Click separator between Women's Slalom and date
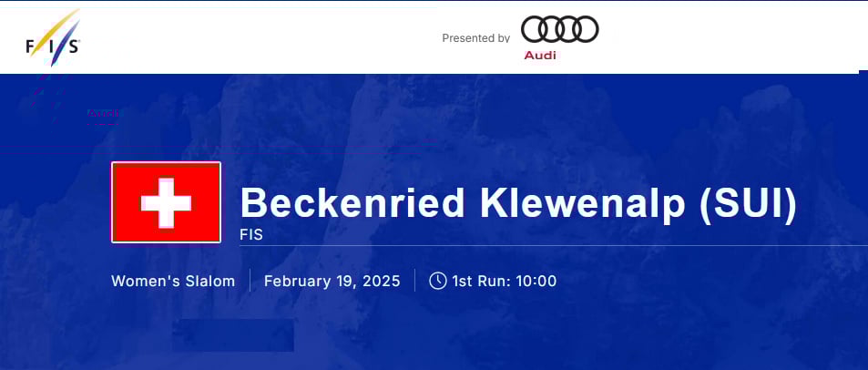 pyautogui.click(x=250, y=280)
